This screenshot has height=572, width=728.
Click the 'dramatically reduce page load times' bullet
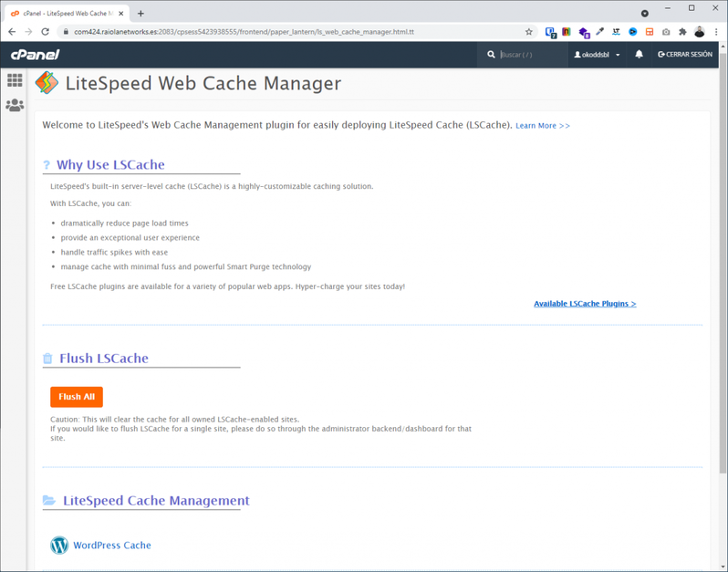point(124,224)
